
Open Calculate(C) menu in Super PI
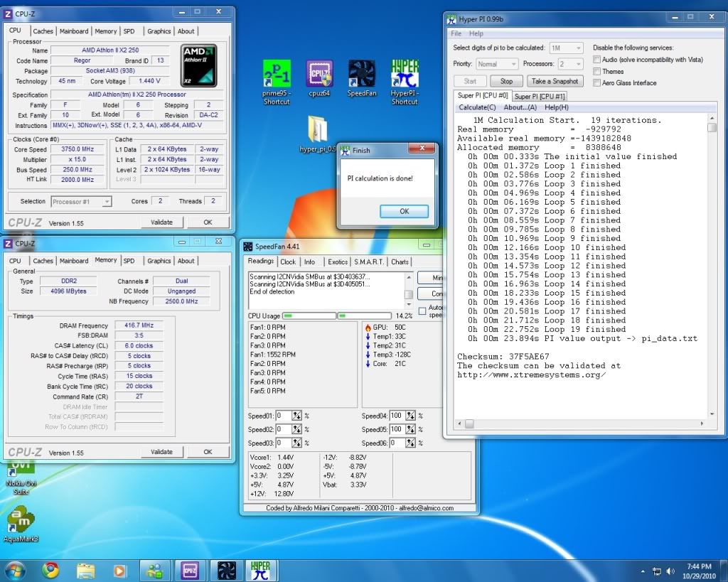point(477,107)
